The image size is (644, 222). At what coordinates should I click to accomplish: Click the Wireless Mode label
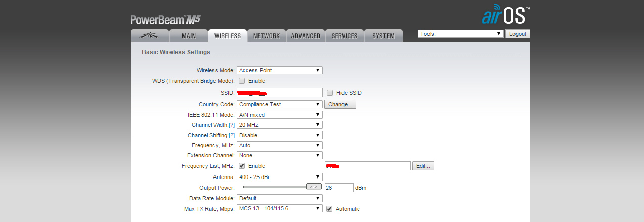coord(216,70)
